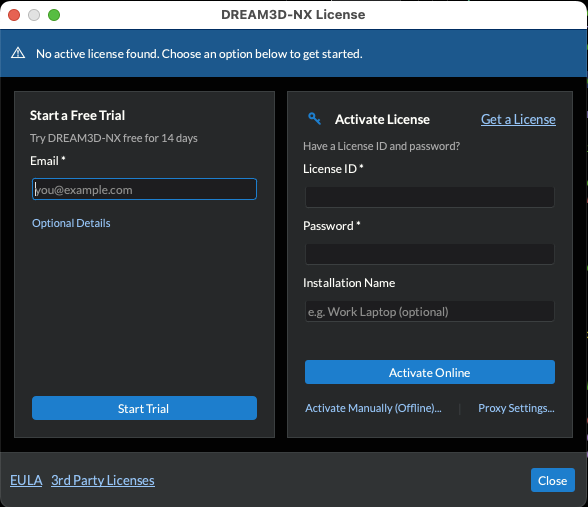Click the 'Installation Name' label
Screen dimensions: 588x507
click(349, 283)
